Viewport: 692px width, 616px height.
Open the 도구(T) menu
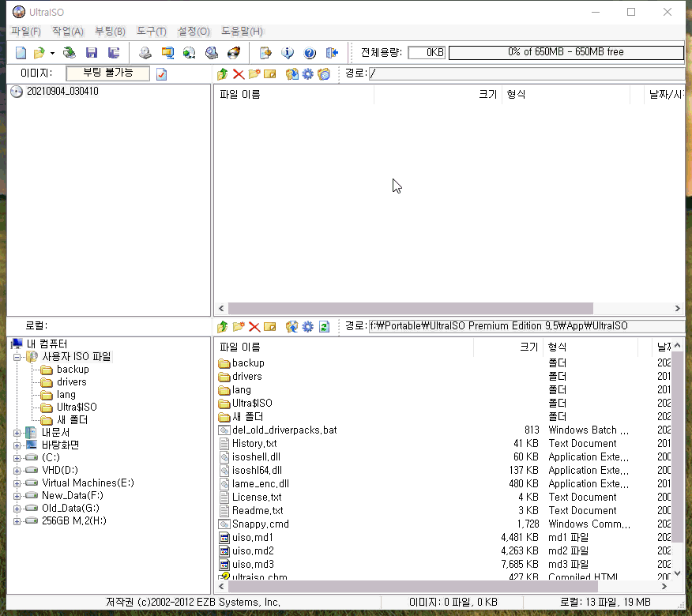(x=152, y=32)
